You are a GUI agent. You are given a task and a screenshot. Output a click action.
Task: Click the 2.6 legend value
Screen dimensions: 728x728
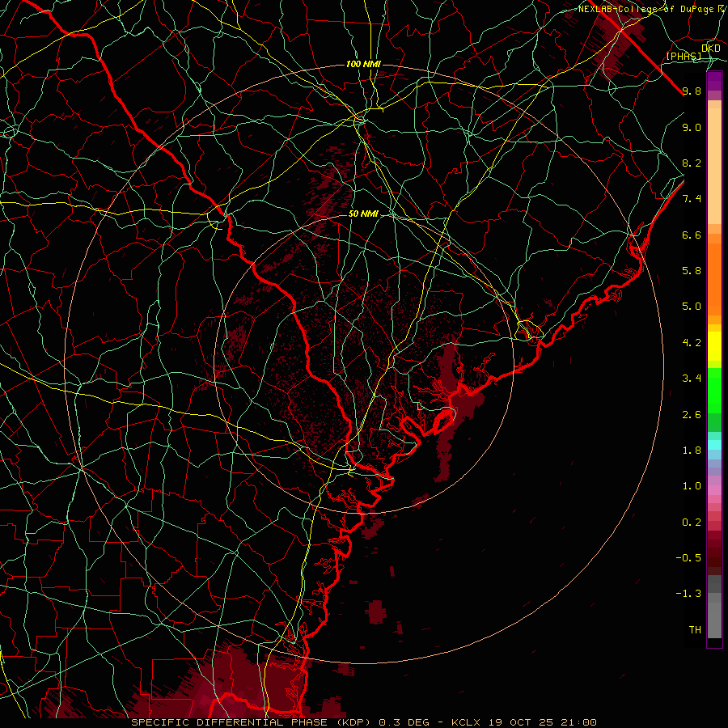(692, 415)
